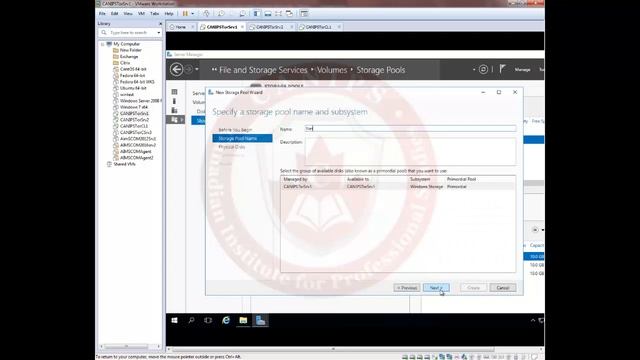Image resolution: width=640 pixels, height=360 pixels.
Task: Close the Home tab
Action: [192, 27]
